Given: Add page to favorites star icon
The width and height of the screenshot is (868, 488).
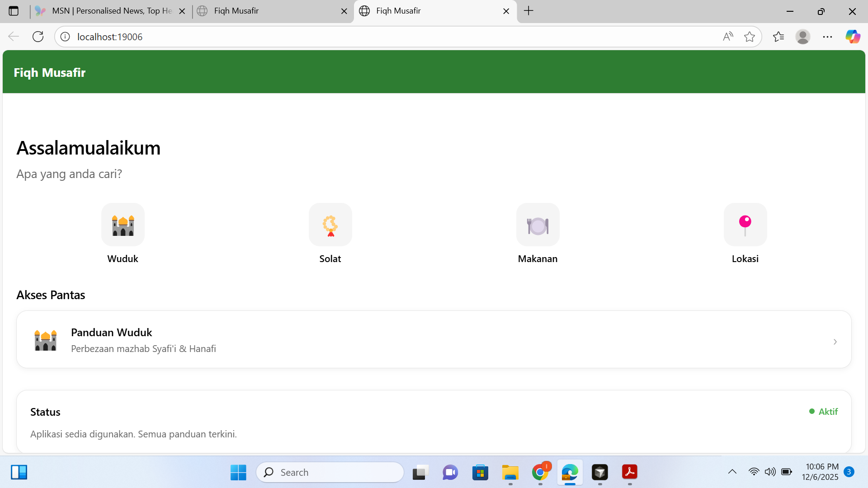Looking at the screenshot, I should point(749,37).
